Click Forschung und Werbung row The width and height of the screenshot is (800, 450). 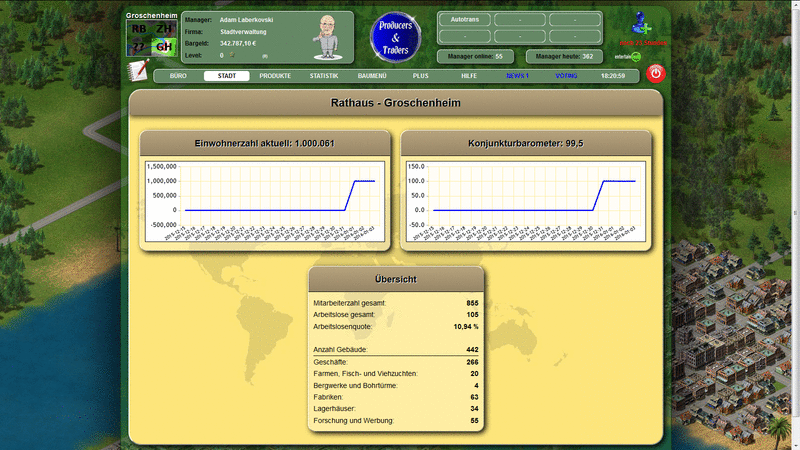pos(396,420)
